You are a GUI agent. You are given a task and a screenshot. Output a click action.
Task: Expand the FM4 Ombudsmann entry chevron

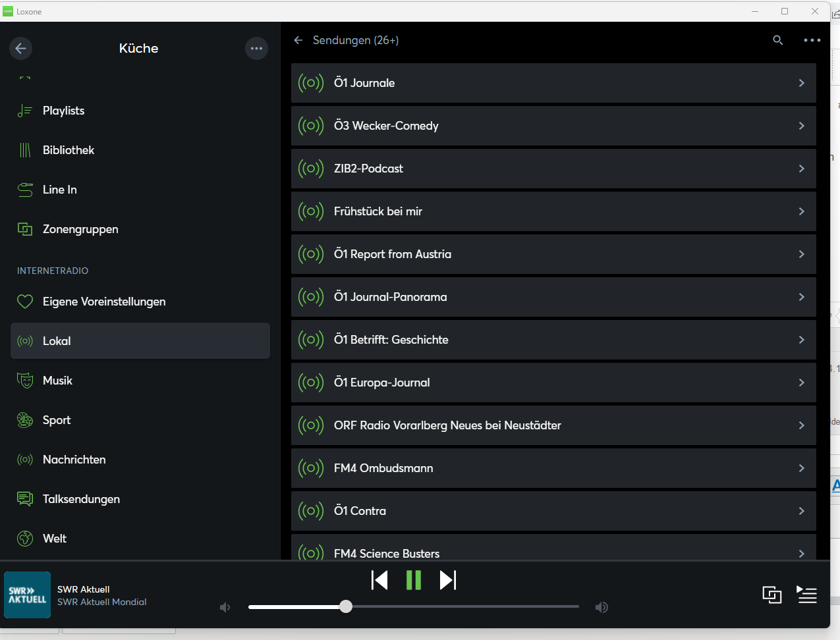point(801,468)
